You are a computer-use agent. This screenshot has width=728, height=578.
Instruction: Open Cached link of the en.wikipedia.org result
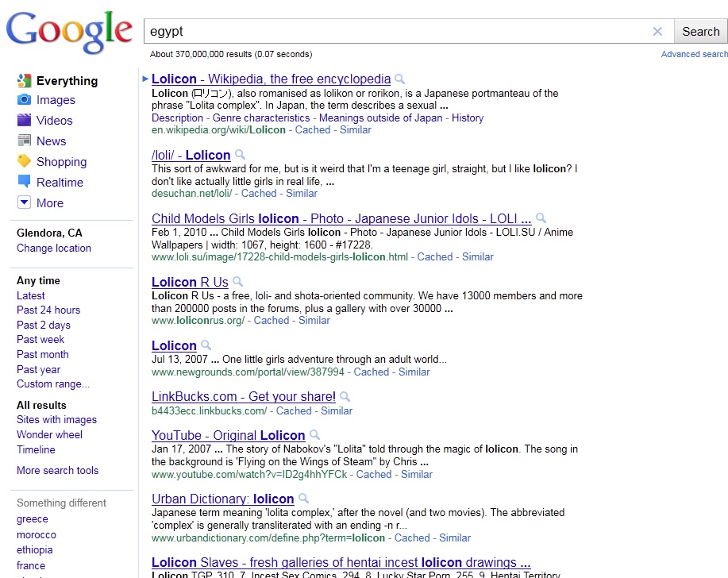click(x=313, y=130)
